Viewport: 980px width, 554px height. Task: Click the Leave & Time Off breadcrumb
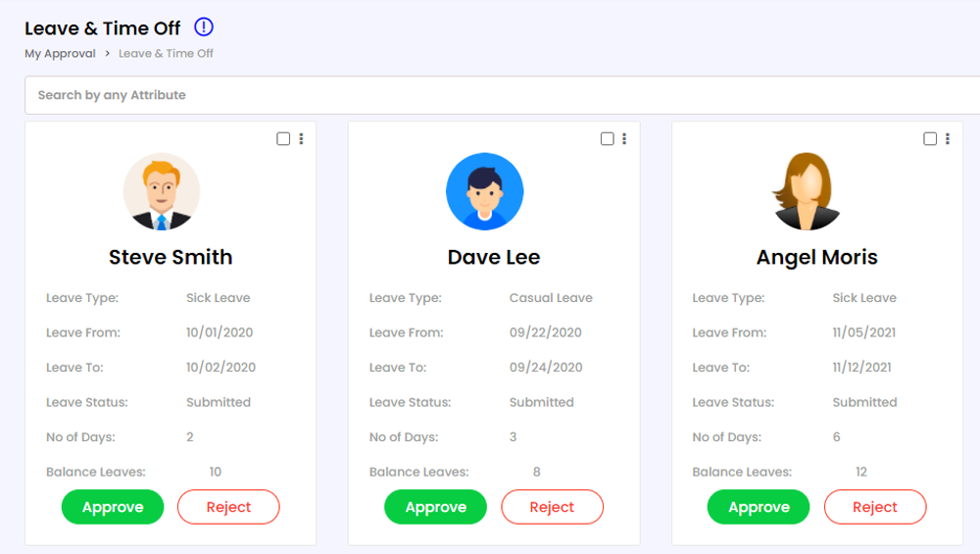(166, 54)
